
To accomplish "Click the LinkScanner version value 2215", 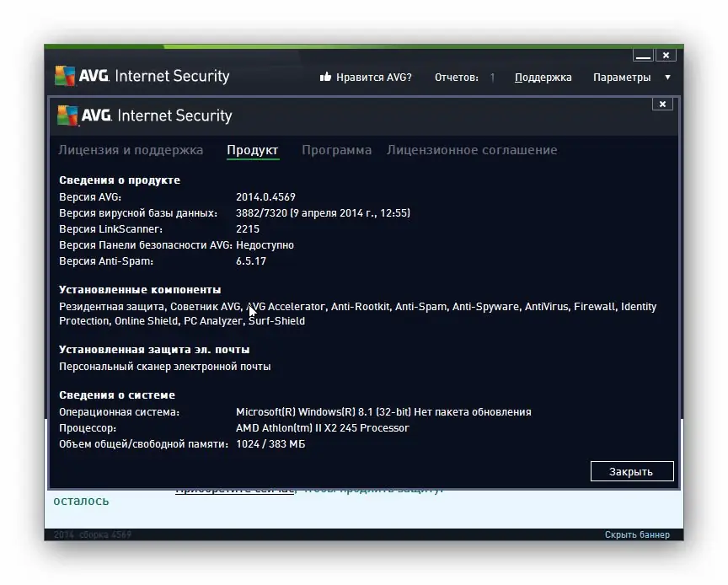I will click(248, 229).
